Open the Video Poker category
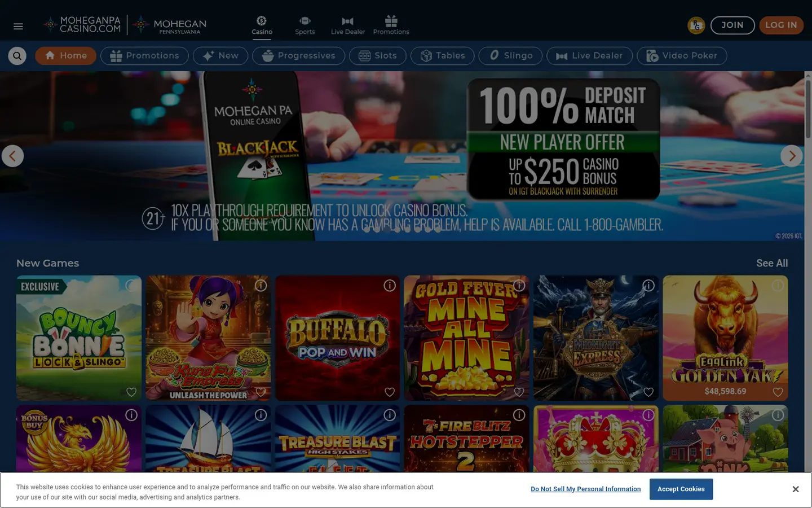 682,56
